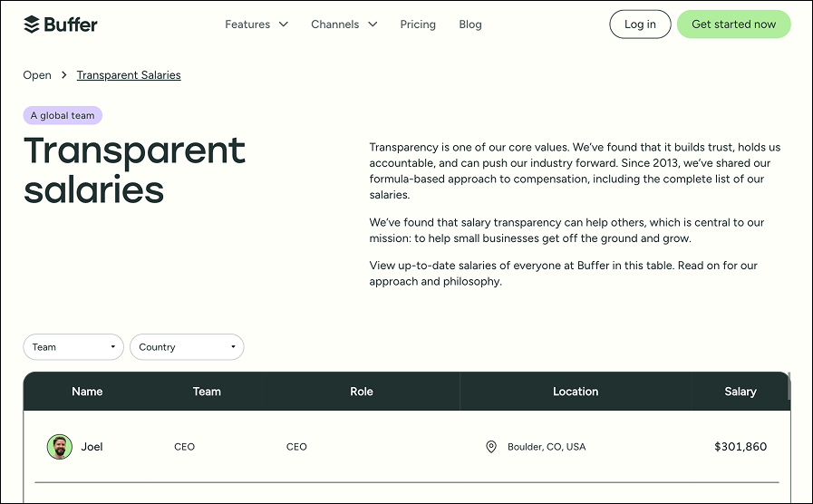Click the Buffer logo
Image resolution: width=813 pixels, height=504 pixels.
[60, 24]
